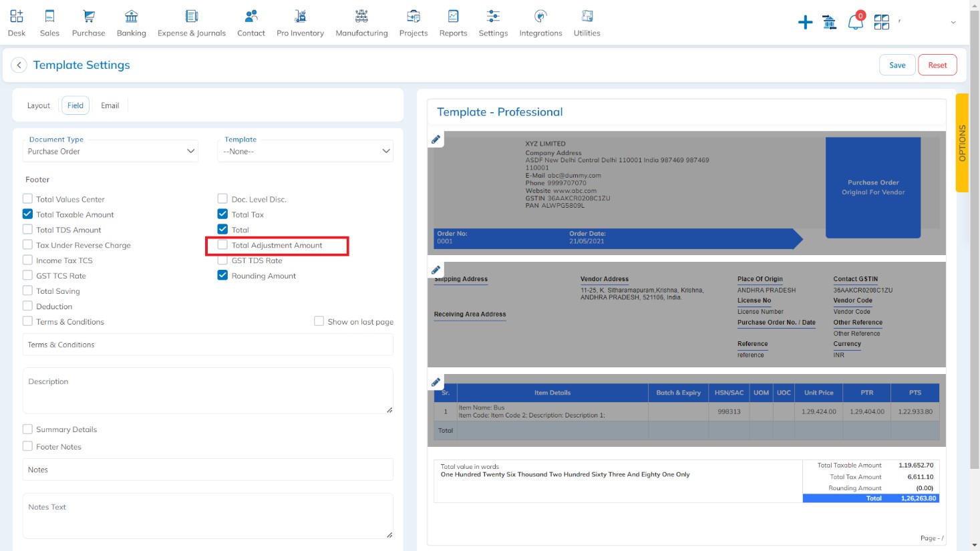
Task: Open the Desk module icon
Action: pyautogui.click(x=17, y=16)
